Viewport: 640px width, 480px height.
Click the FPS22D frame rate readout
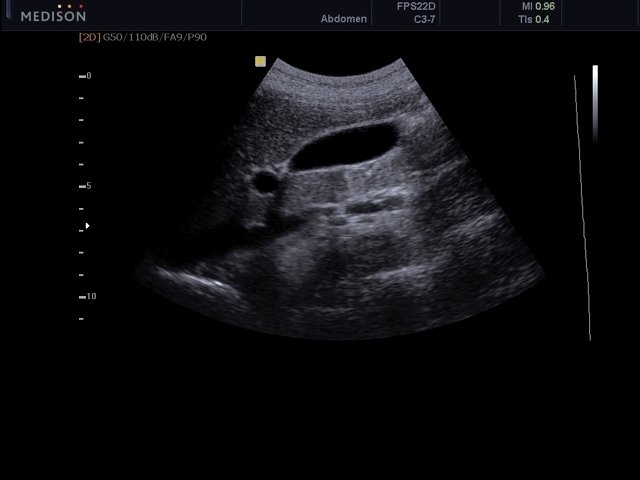pos(415,6)
